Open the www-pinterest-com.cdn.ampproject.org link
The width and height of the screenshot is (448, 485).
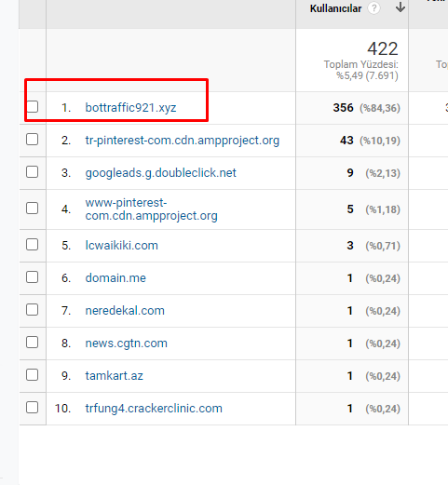pos(151,209)
